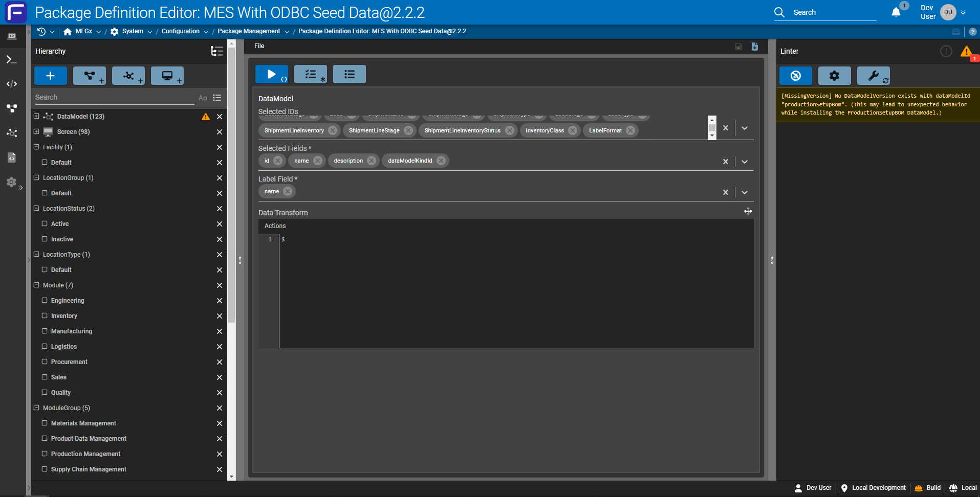This screenshot has height=497, width=980.
Task: Open the MFGx breadcrumb menu
Action: (x=98, y=32)
